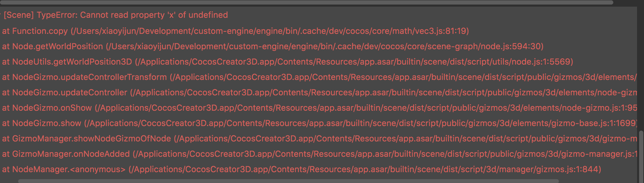The image size is (644, 183).
Task: Click the "Function.copy" function name
Action: tap(40, 31)
